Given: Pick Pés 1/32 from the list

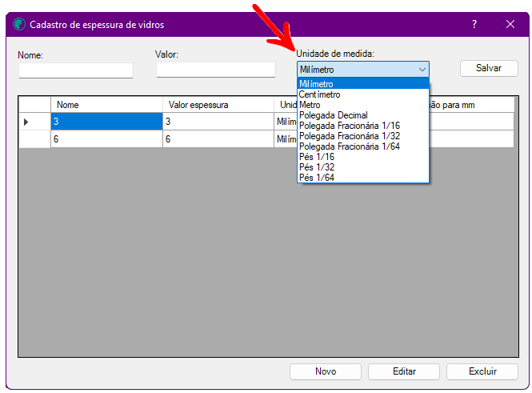Looking at the screenshot, I should (363, 167).
